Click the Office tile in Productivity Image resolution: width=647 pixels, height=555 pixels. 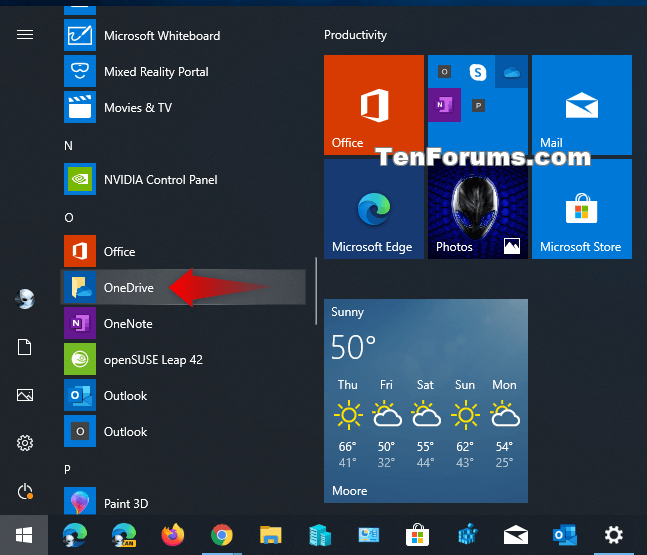[374, 105]
